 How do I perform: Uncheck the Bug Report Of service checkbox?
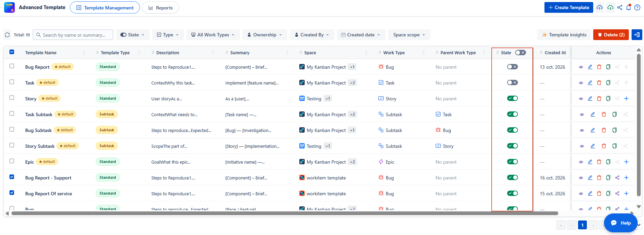tap(12, 193)
